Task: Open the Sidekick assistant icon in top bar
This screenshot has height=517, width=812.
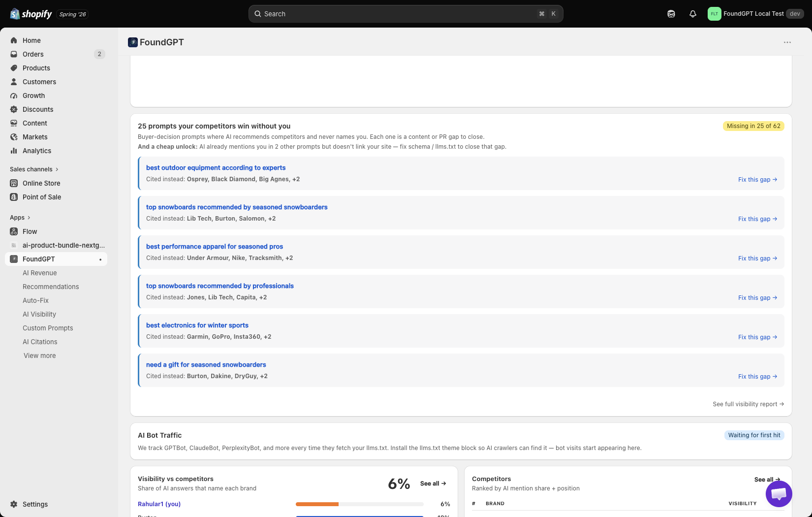Action: click(671, 14)
